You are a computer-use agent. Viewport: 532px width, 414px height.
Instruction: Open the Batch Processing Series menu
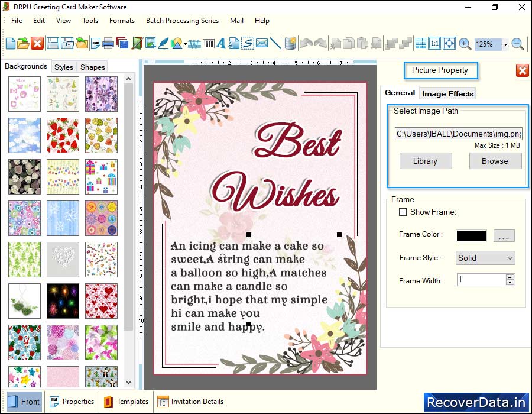[x=182, y=20]
